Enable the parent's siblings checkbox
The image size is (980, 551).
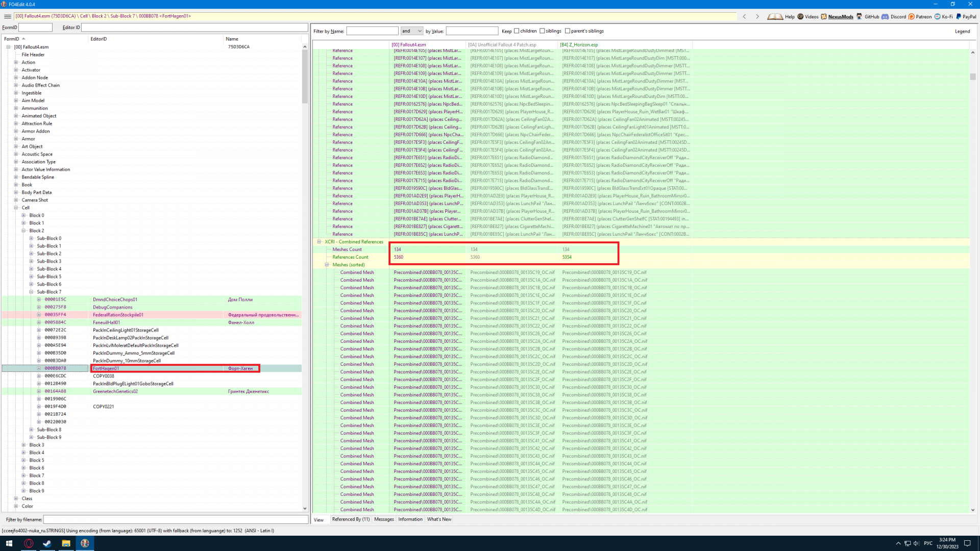568,31
